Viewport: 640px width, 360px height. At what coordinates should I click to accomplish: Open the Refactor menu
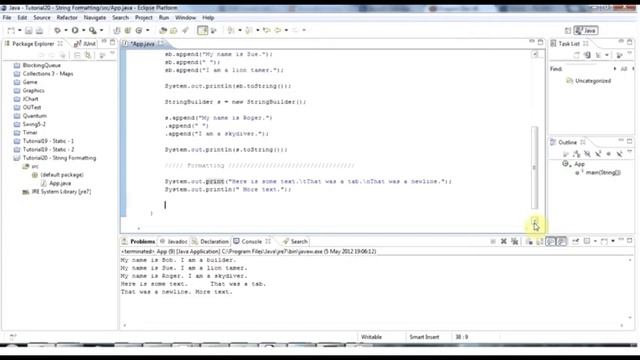(x=67, y=18)
